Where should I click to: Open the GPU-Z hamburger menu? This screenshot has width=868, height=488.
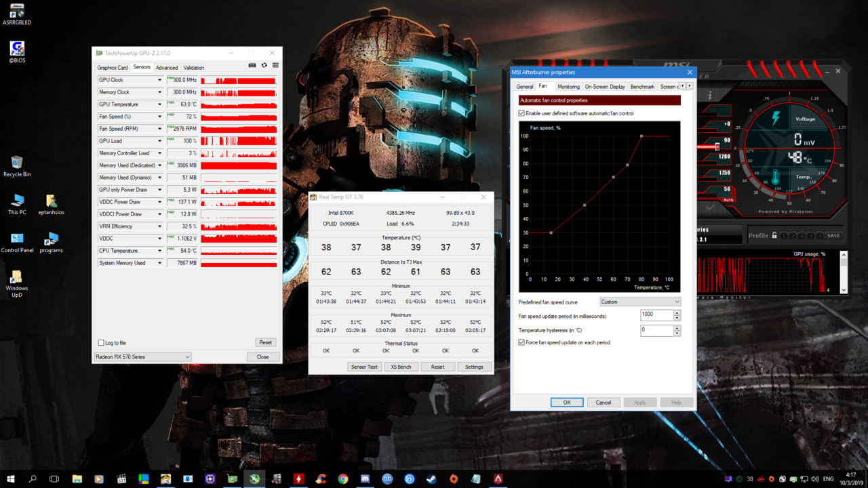click(275, 66)
